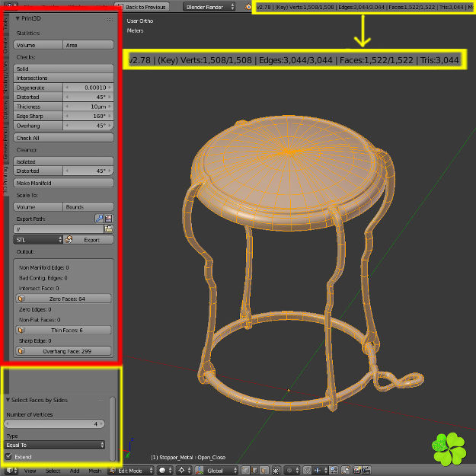
Task: Click the Edge Sharp check button
Action: pyautogui.click(x=38, y=116)
